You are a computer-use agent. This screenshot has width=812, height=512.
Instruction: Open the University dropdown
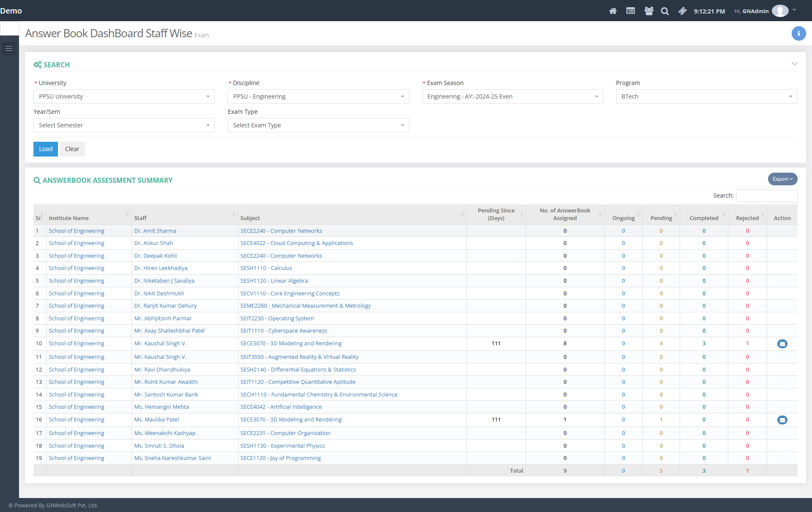point(124,96)
